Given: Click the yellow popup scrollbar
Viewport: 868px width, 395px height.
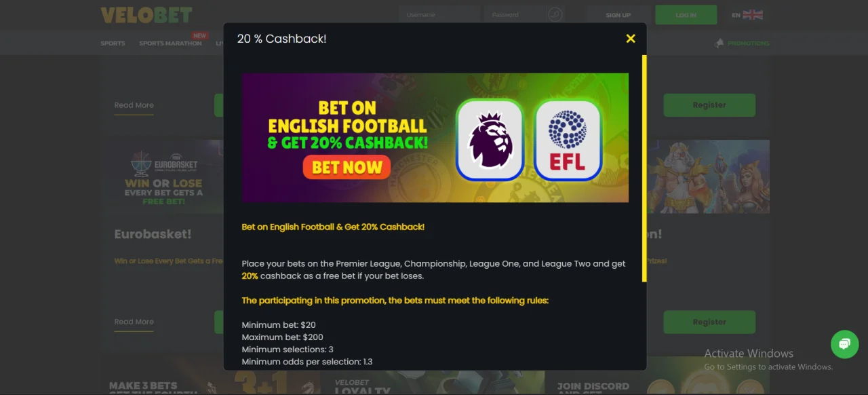Looking at the screenshot, I should [644, 168].
